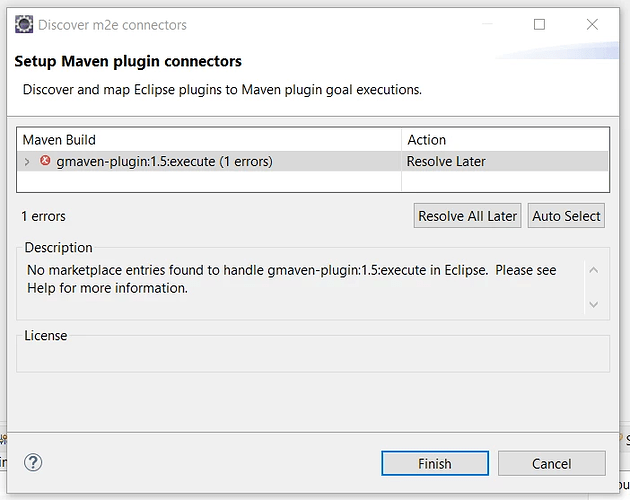The height and width of the screenshot is (500, 630).
Task: Click the Description scroll down arrow
Action: [x=594, y=305]
